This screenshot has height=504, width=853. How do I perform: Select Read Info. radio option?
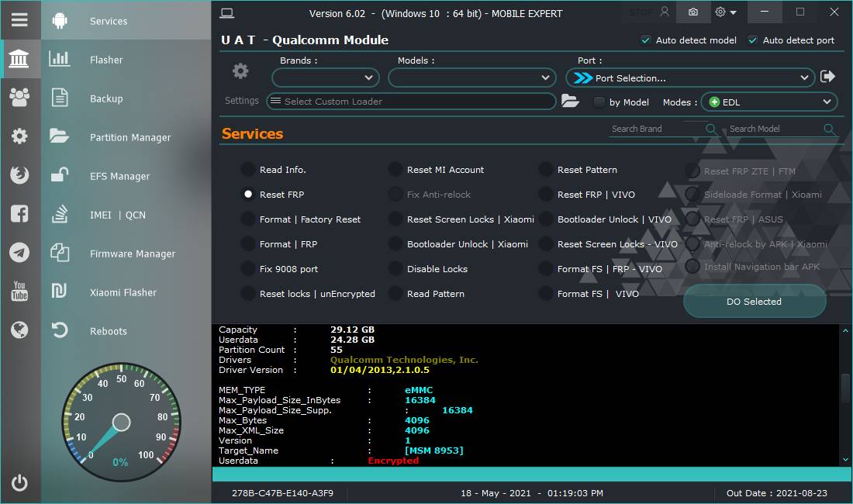pyautogui.click(x=248, y=170)
